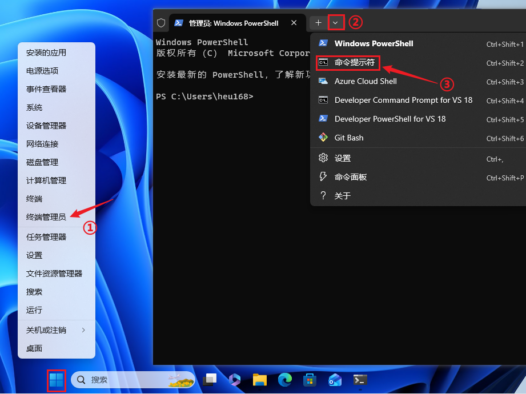Open 事件查看器 from context menu

click(x=56, y=89)
